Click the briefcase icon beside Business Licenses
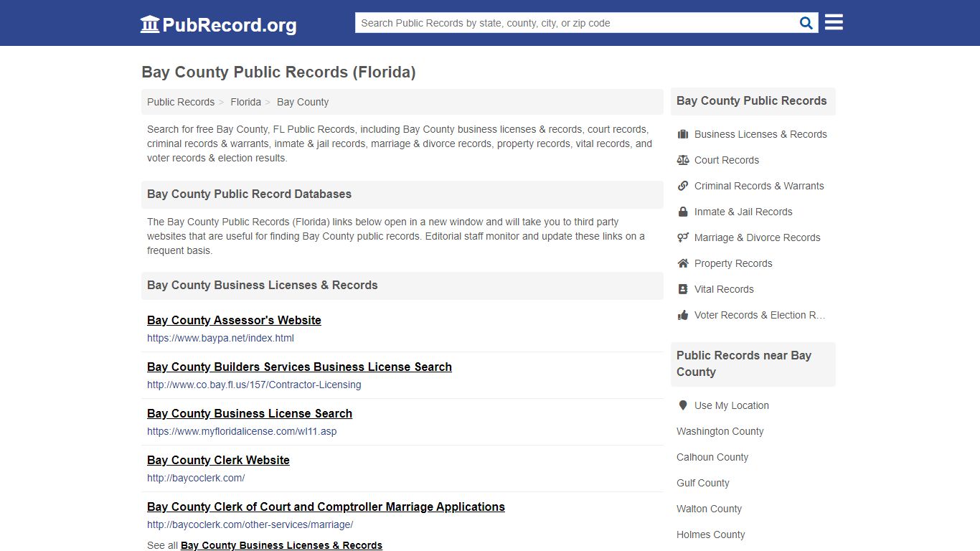 683,134
